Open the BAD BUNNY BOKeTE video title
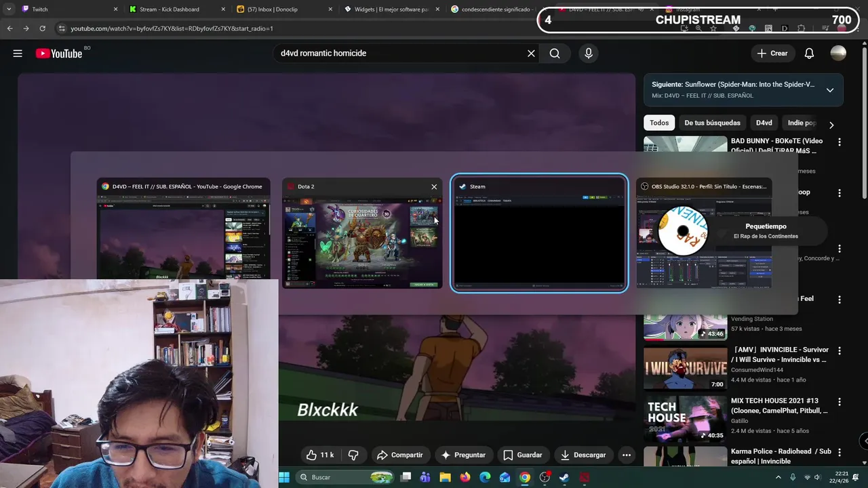The width and height of the screenshot is (868, 488). 777,146
